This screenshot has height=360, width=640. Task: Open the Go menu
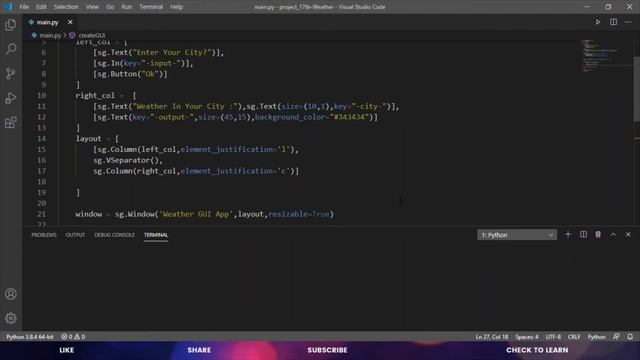pos(110,7)
